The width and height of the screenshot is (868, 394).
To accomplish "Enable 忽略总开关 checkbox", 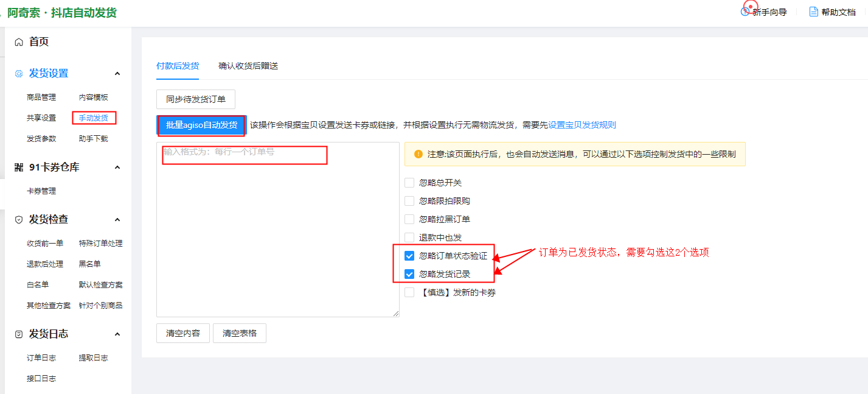I will 409,183.
